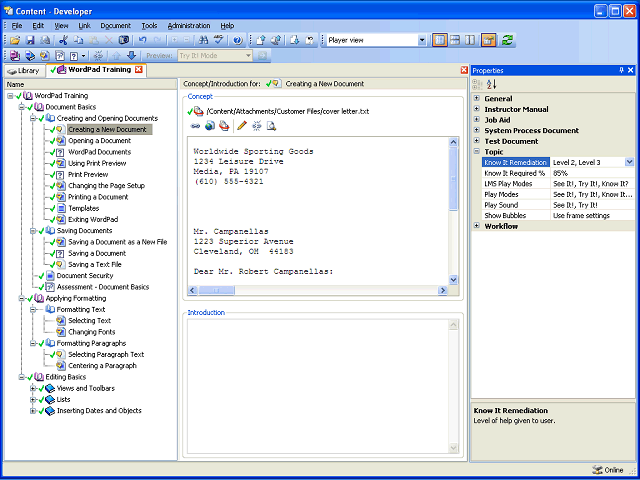The height and width of the screenshot is (480, 640).
Task: Collapse the Topic properties section
Action: tap(476, 151)
